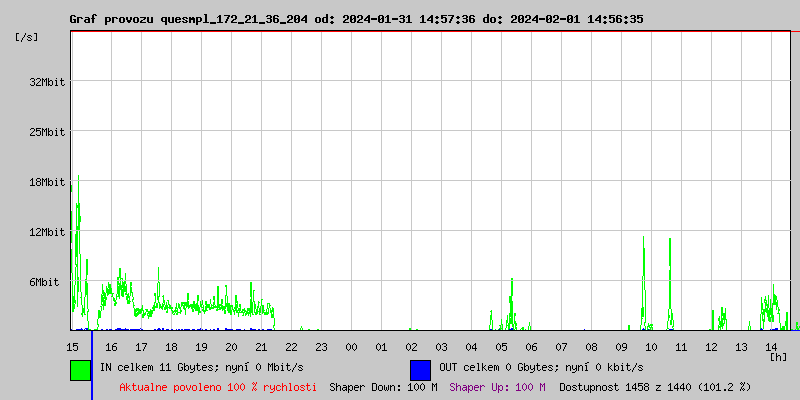The height and width of the screenshot is (400, 800).
Task: Select the 18Mbit y-axis label
Action: pos(48,182)
